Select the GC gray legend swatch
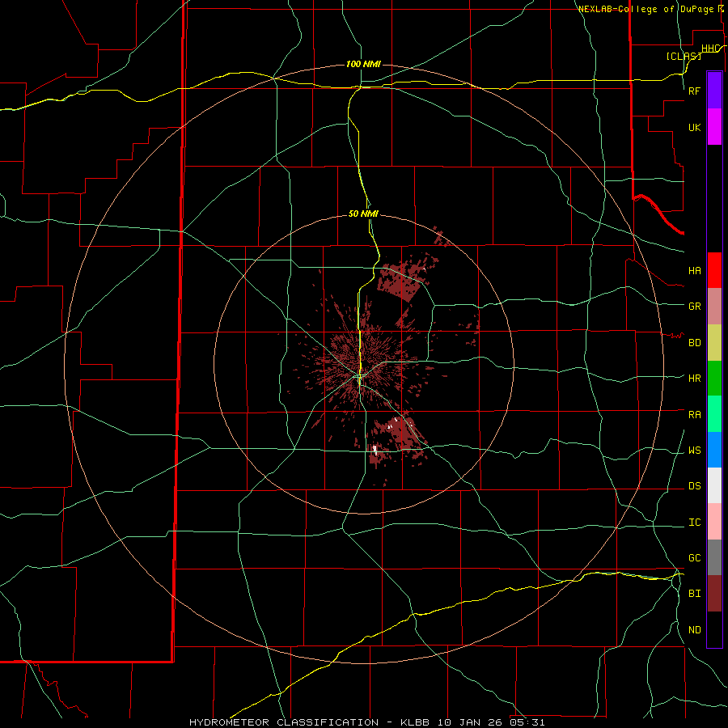728x728 pixels. [x=714, y=557]
